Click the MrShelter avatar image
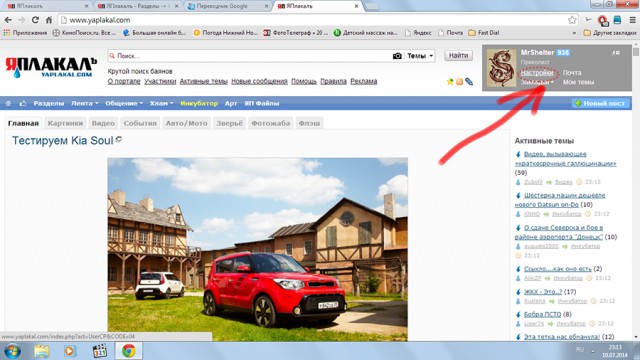 click(x=501, y=68)
